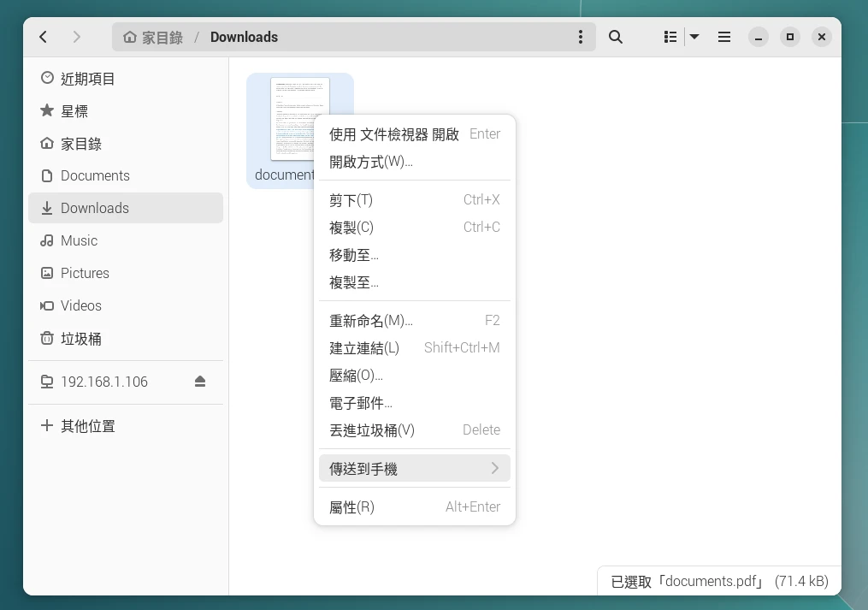This screenshot has height=610, width=868.
Task: Open Pictures folder in sidebar
Action: click(x=85, y=274)
